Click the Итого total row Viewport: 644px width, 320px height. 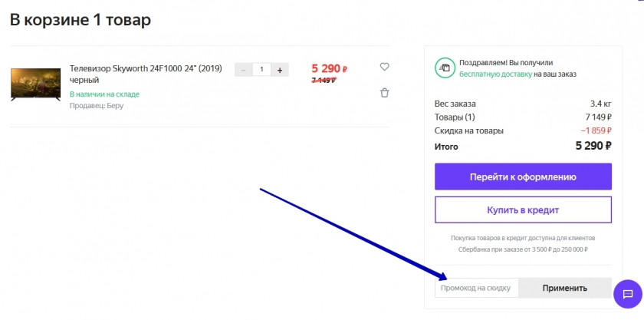click(x=523, y=145)
